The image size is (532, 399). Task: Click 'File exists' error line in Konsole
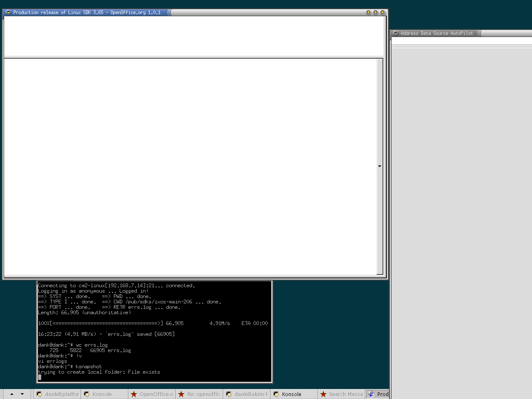99,372
